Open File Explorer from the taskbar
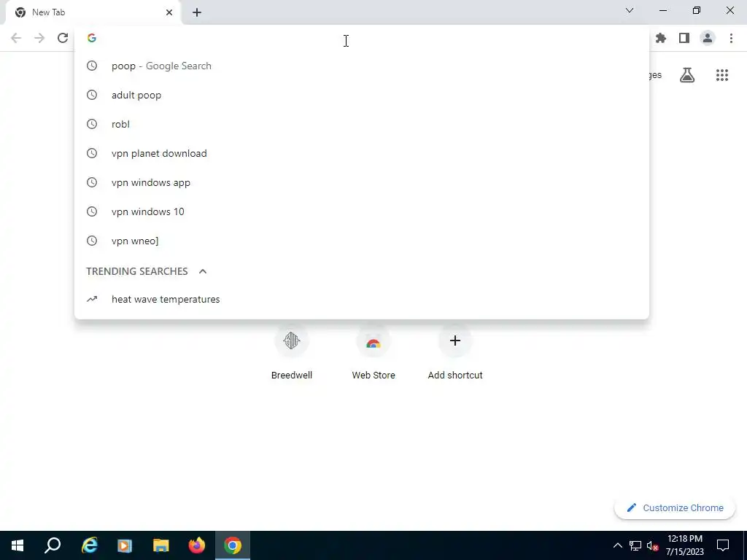The width and height of the screenshot is (747, 560). (161, 545)
